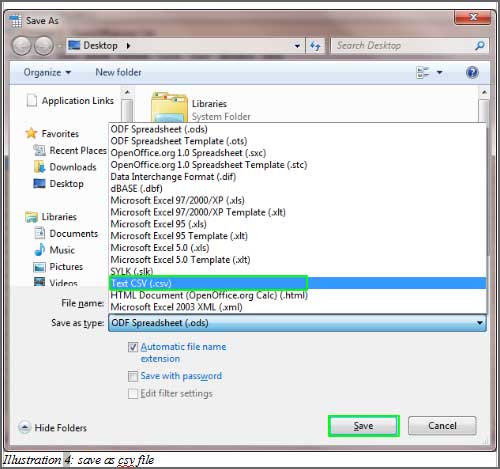Click the Libraries system folder icon

coord(169,108)
